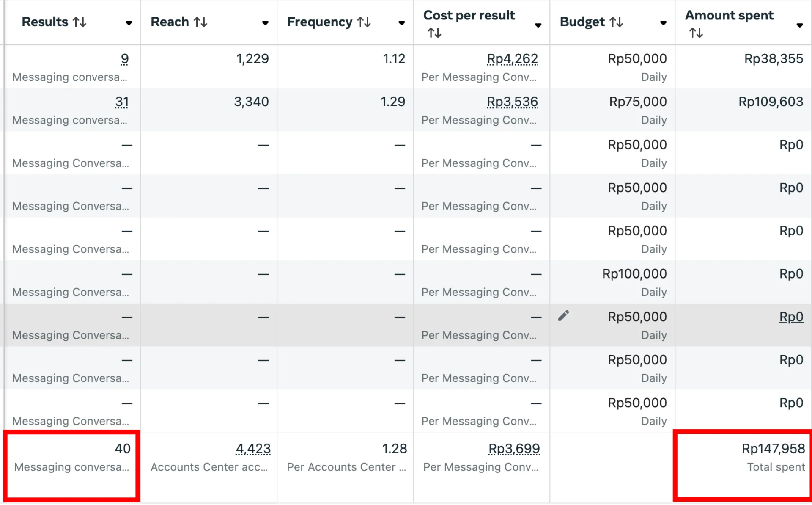Sort by the Reach column arrows
This screenshot has height=505, width=812.
(201, 22)
